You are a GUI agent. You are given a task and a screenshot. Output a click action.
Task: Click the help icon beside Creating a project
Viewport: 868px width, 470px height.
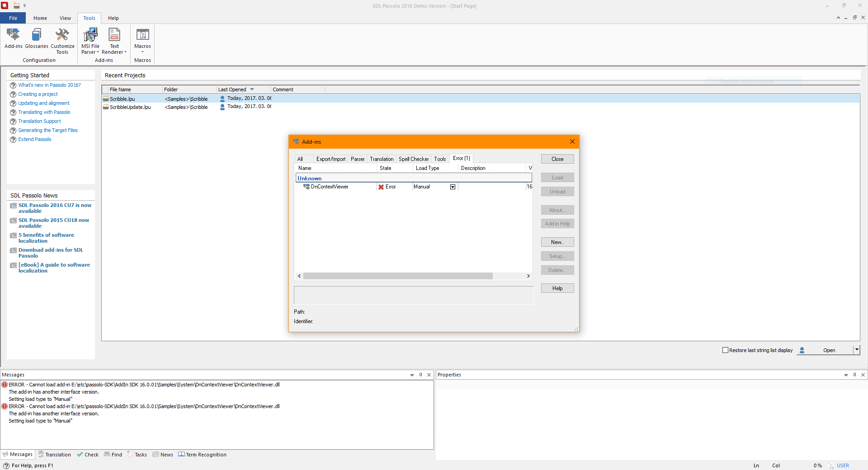pos(13,94)
